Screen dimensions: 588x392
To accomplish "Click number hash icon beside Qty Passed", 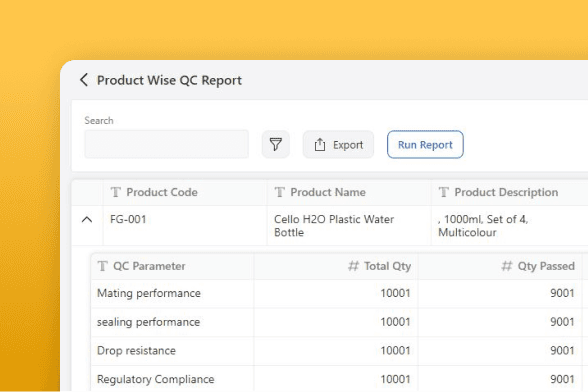I will point(507,266).
